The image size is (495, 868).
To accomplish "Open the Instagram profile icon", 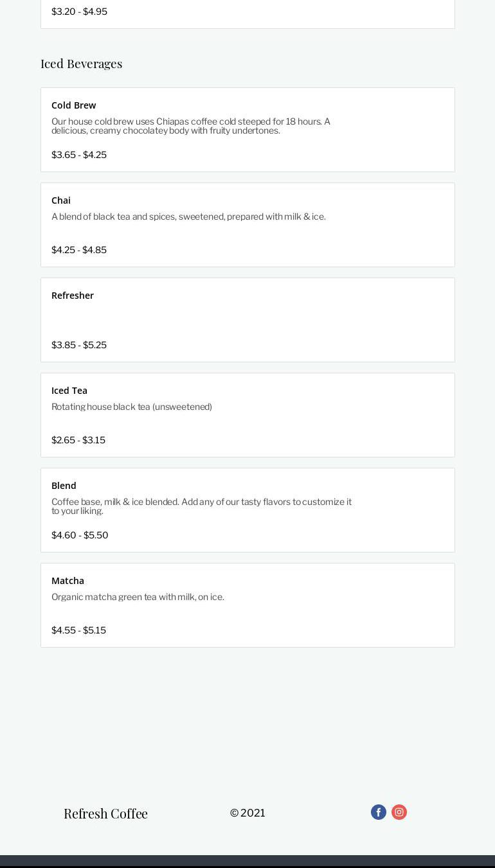I will tap(399, 812).
